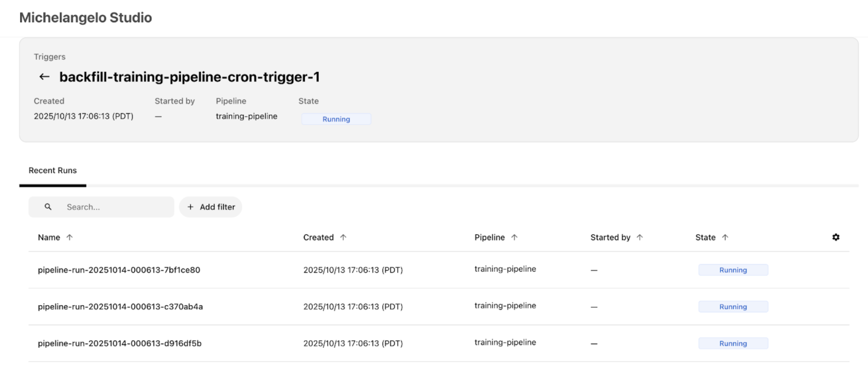Viewport: 868px width, 375px height.
Task: Click the plus icon next to Add filter
Action: click(191, 207)
